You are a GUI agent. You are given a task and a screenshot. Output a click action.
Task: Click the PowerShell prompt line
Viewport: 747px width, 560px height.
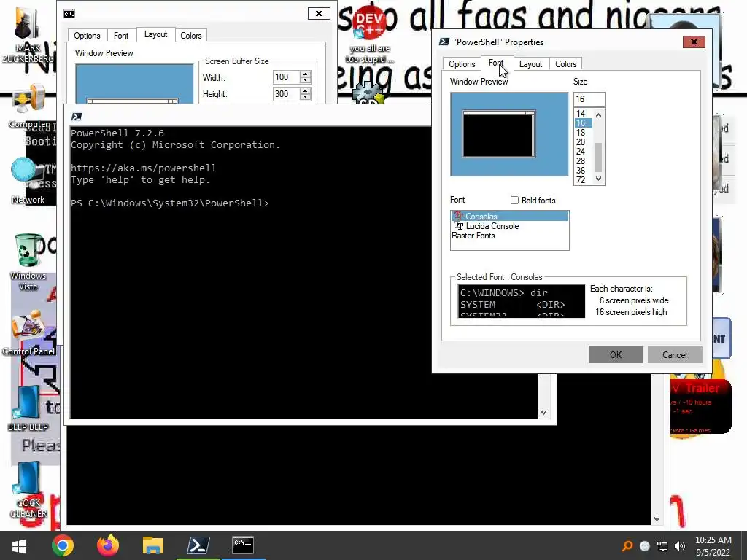click(x=169, y=203)
